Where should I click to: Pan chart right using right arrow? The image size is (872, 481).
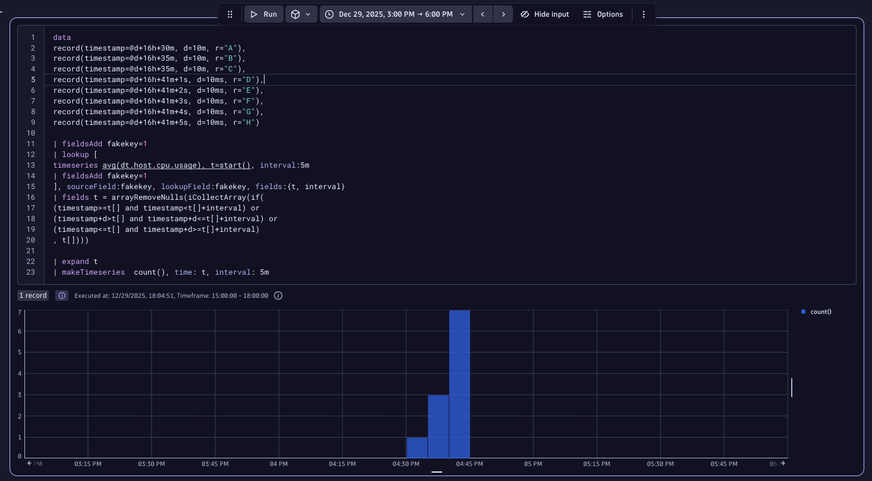click(x=782, y=463)
